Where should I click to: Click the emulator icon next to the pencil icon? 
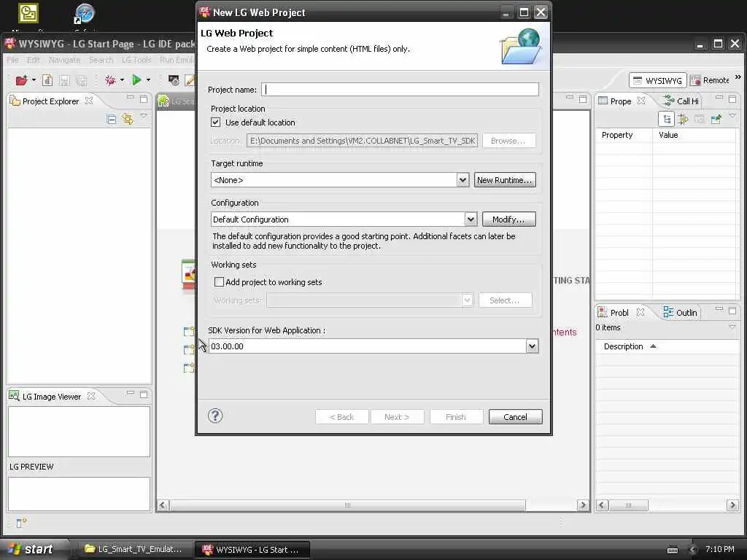174,80
